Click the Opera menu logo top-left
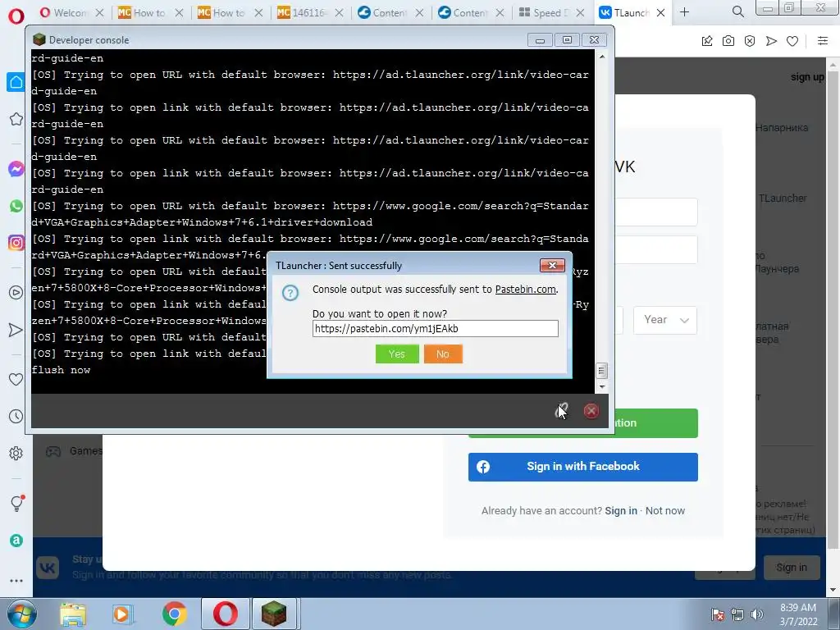This screenshot has height=630, width=840. click(16, 16)
